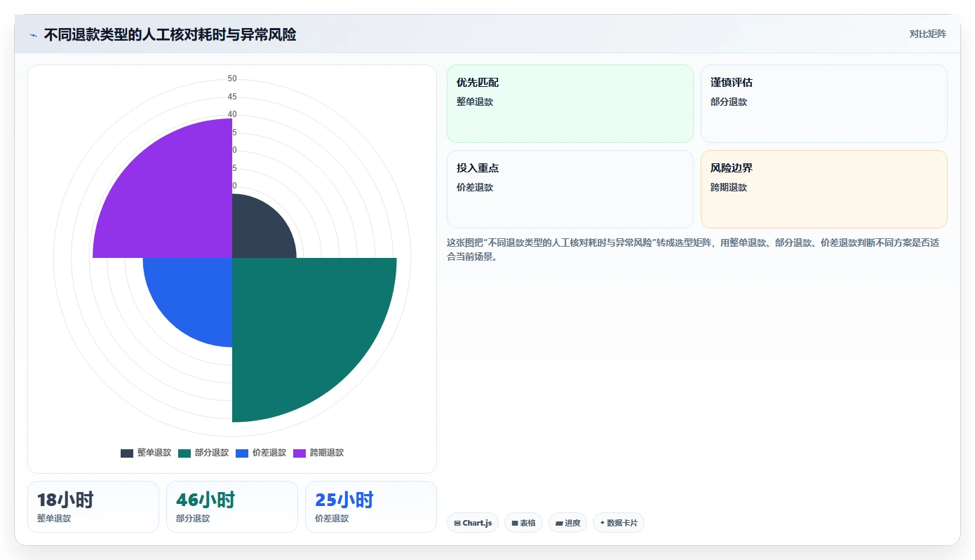Toggle 部分退款 legend color box
975x560 pixels.
[x=184, y=453]
